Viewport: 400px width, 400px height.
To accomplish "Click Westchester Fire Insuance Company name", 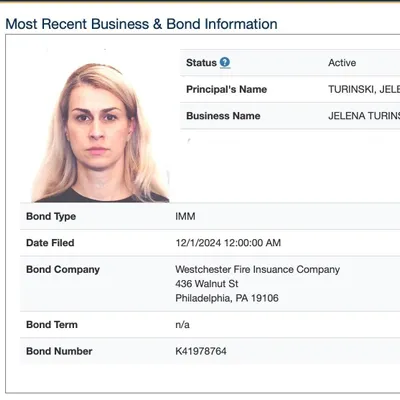I will click(258, 269).
